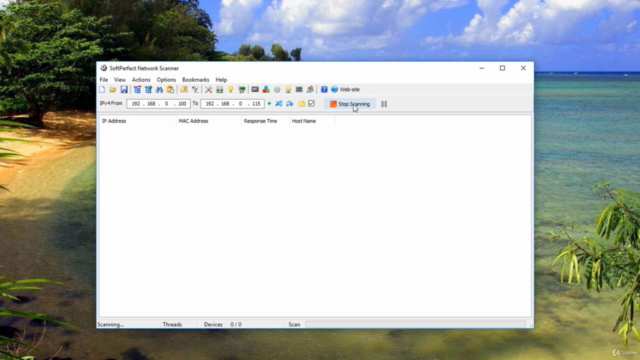Viewport: 640px width, 360px height.
Task: Click the filter funnel icon
Action: pyautogui.click(x=195, y=89)
